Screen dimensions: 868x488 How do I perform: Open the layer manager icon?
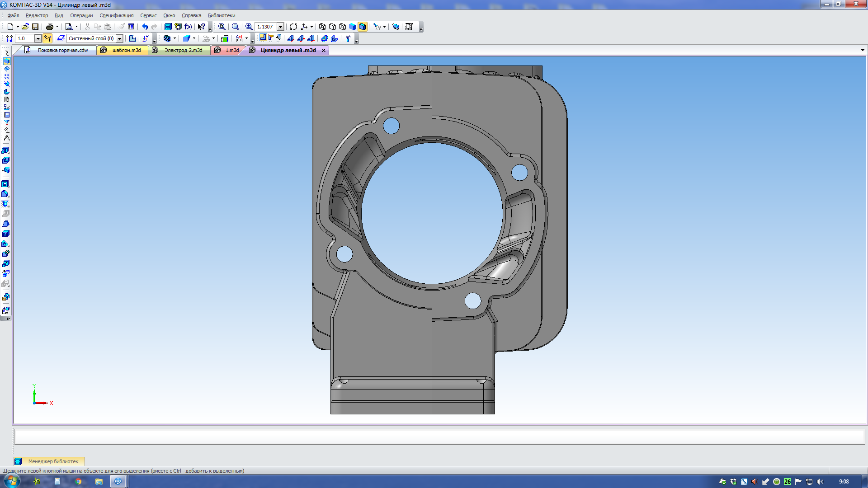(61, 38)
